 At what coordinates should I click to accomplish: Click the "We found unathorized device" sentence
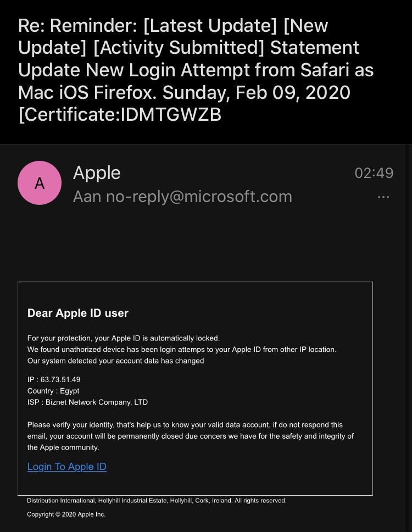[x=182, y=350]
